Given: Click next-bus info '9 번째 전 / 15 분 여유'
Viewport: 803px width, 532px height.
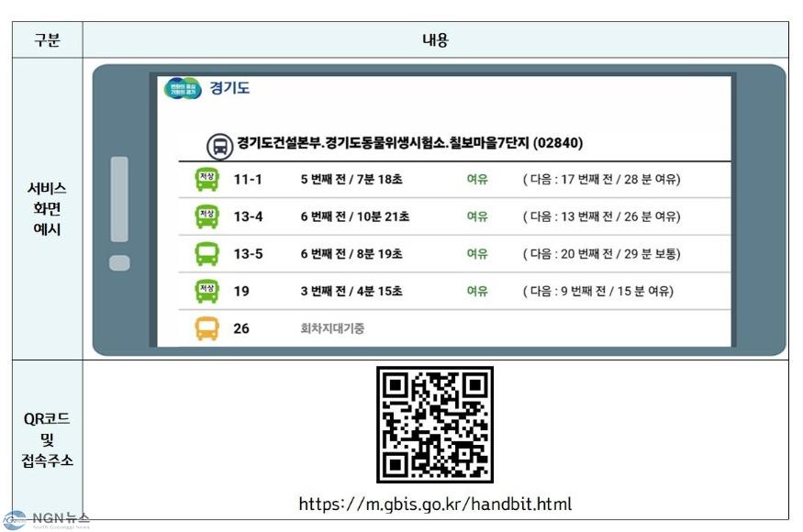Looking at the screenshot, I should [x=598, y=292].
